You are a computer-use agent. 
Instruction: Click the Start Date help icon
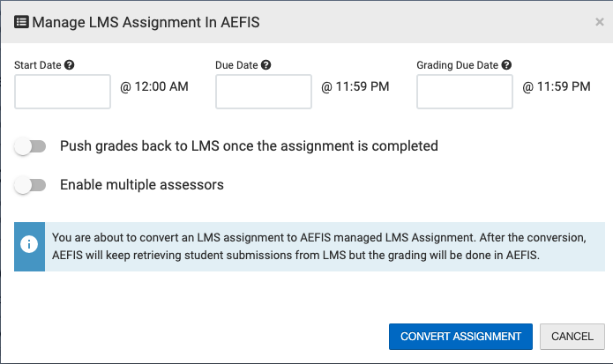tap(70, 64)
